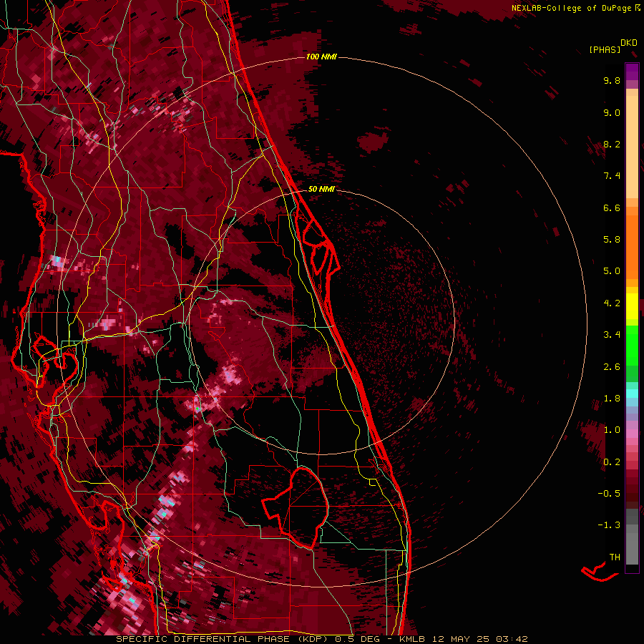Viewport: 644px width, 644px height.
Task: Pick the gray band at the scale bottom
Action: tap(632, 537)
